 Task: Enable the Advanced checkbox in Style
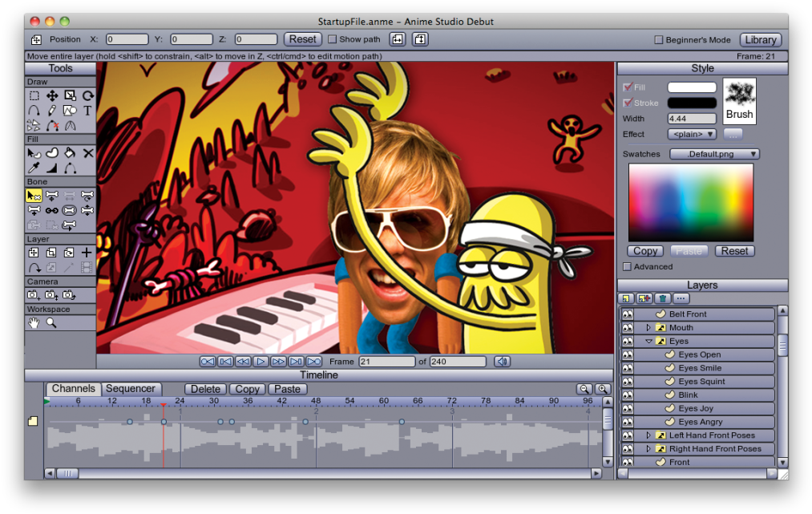pos(627,267)
